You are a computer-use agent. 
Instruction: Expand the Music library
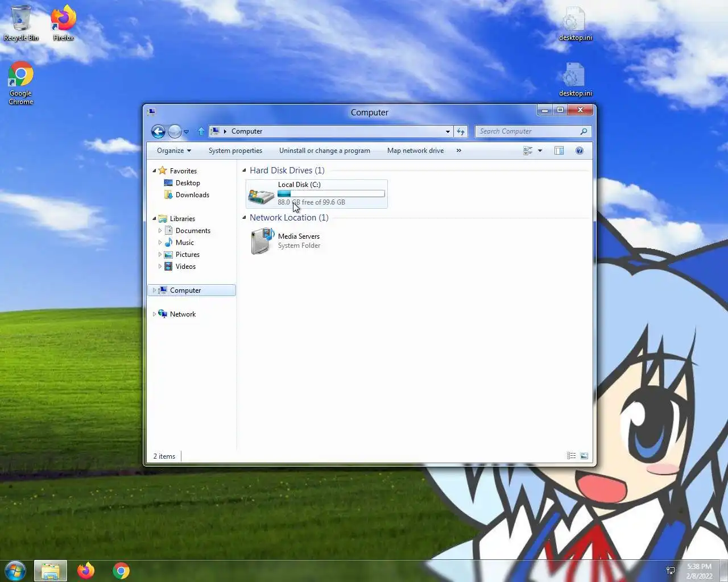point(160,243)
